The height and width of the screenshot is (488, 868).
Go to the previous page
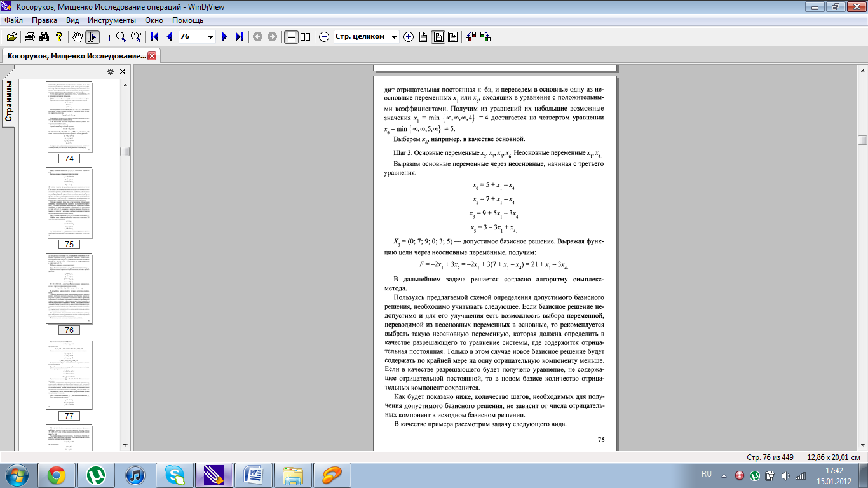click(x=169, y=37)
